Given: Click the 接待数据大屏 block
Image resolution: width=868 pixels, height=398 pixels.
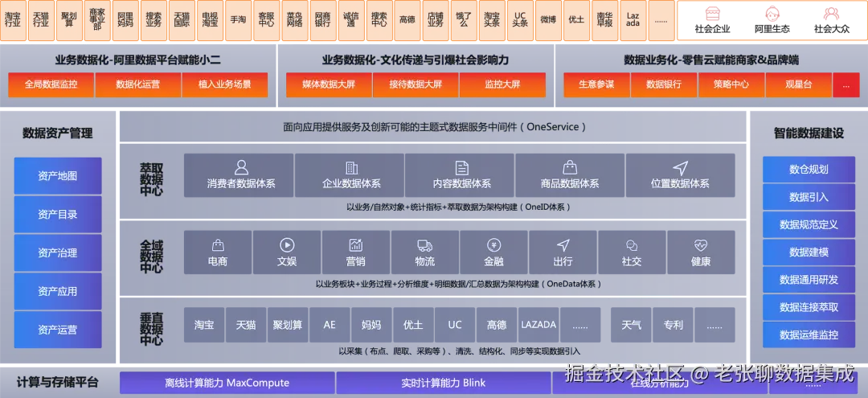Looking at the screenshot, I should [416, 84].
